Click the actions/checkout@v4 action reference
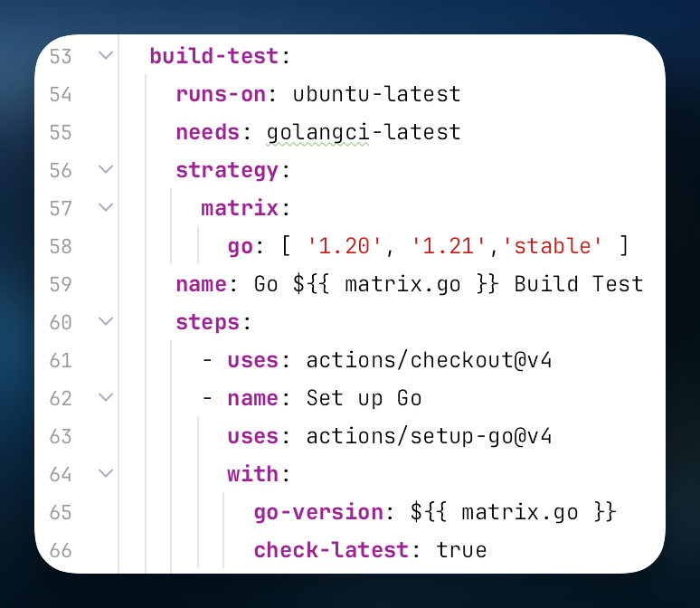The image size is (700, 608). (429, 360)
